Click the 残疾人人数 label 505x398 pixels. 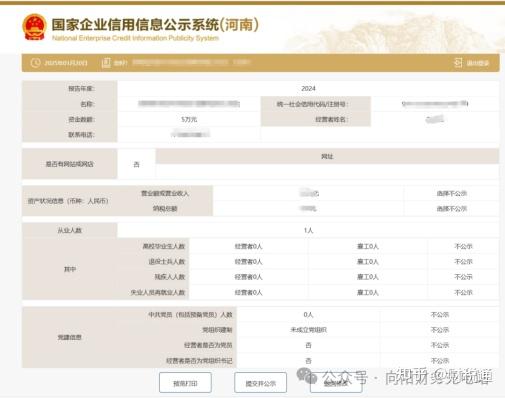(x=170, y=277)
